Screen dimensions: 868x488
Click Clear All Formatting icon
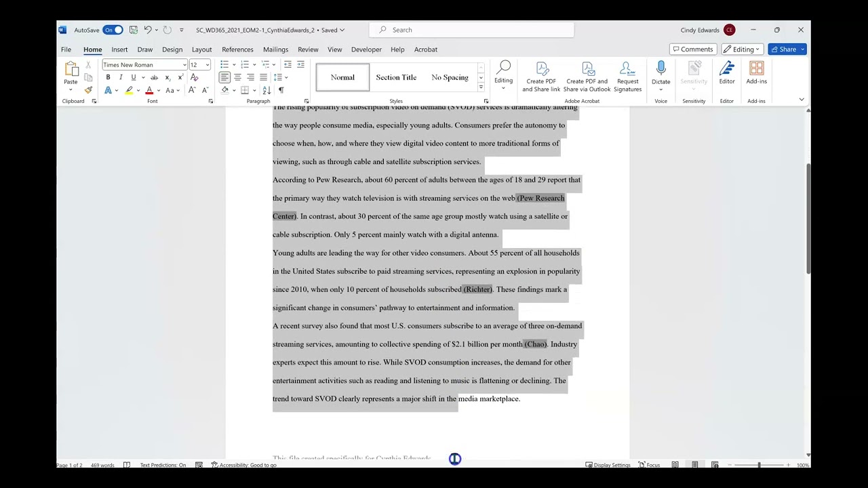coord(194,77)
